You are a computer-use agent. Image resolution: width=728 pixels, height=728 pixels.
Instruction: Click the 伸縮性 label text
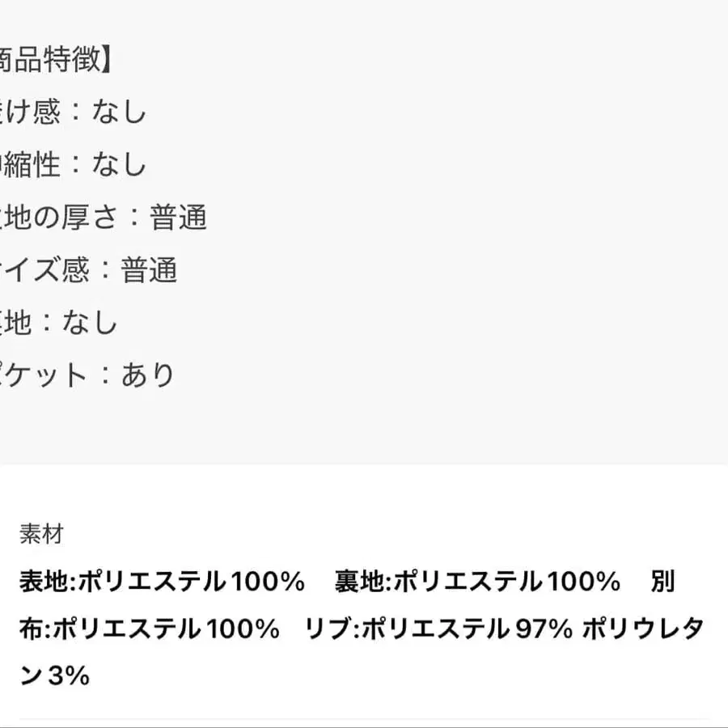coord(31,164)
